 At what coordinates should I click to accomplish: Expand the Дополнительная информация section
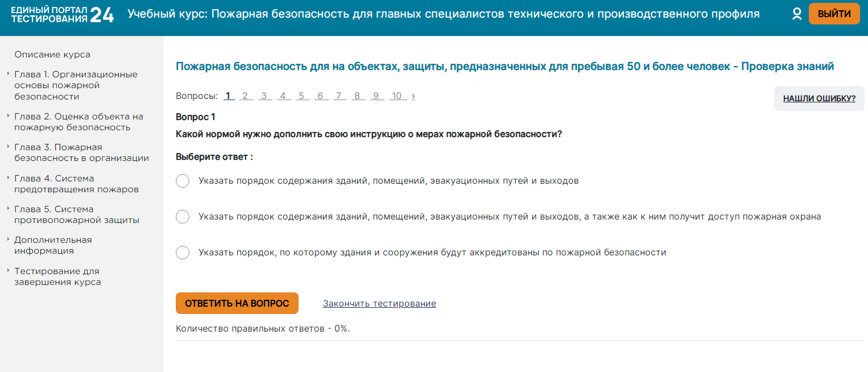pyautogui.click(x=53, y=245)
